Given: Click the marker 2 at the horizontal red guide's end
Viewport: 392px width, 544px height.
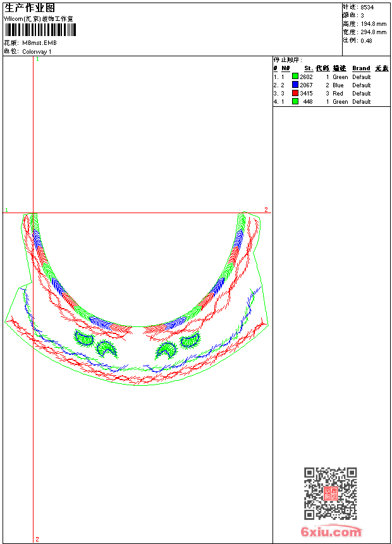Looking at the screenshot, I should coord(266,209).
